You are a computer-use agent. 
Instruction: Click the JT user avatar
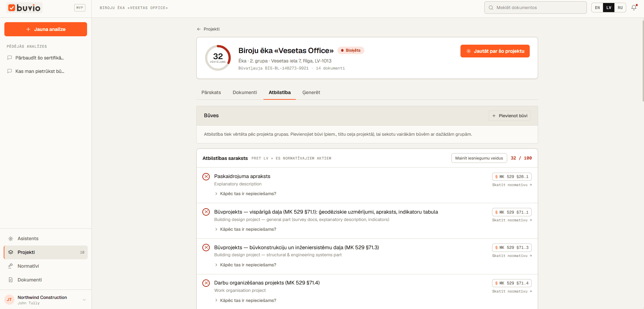(9, 300)
